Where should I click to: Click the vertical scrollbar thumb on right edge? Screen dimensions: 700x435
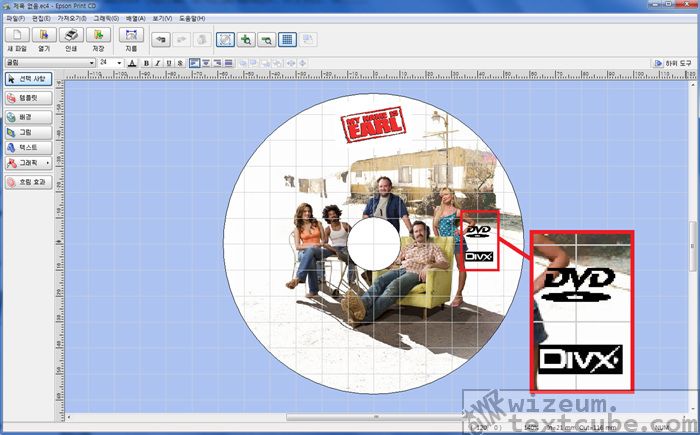692,247
